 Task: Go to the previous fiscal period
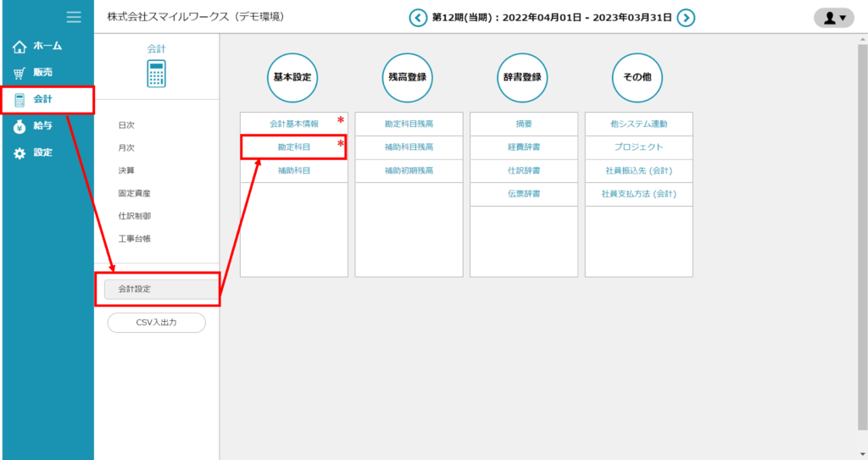418,18
